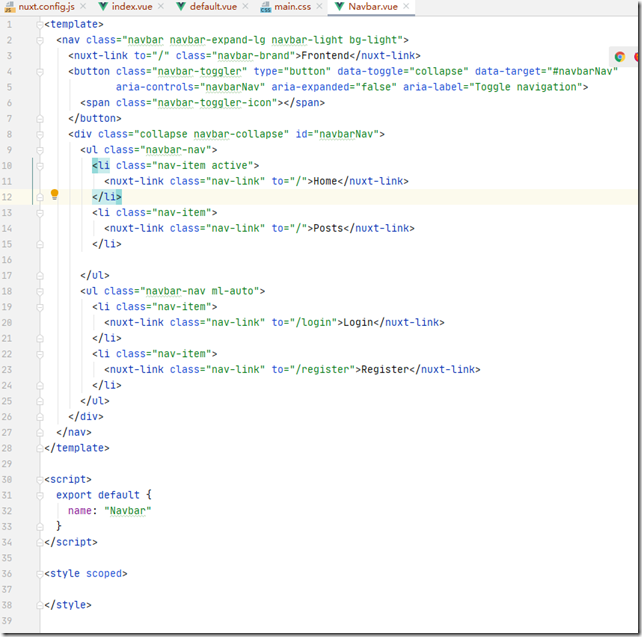Place cursor on Home link text
The image size is (642, 637).
tap(325, 181)
